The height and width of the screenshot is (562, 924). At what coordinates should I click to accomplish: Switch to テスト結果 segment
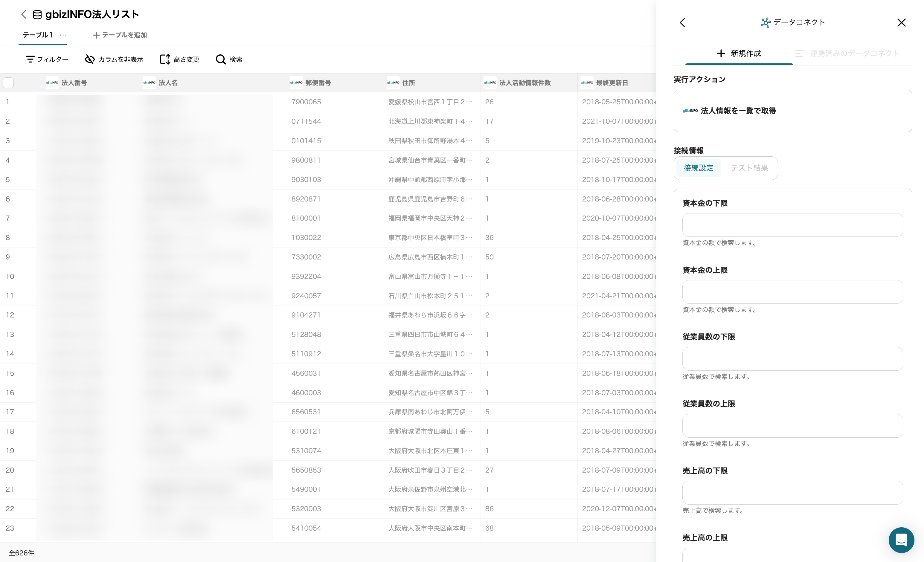749,168
